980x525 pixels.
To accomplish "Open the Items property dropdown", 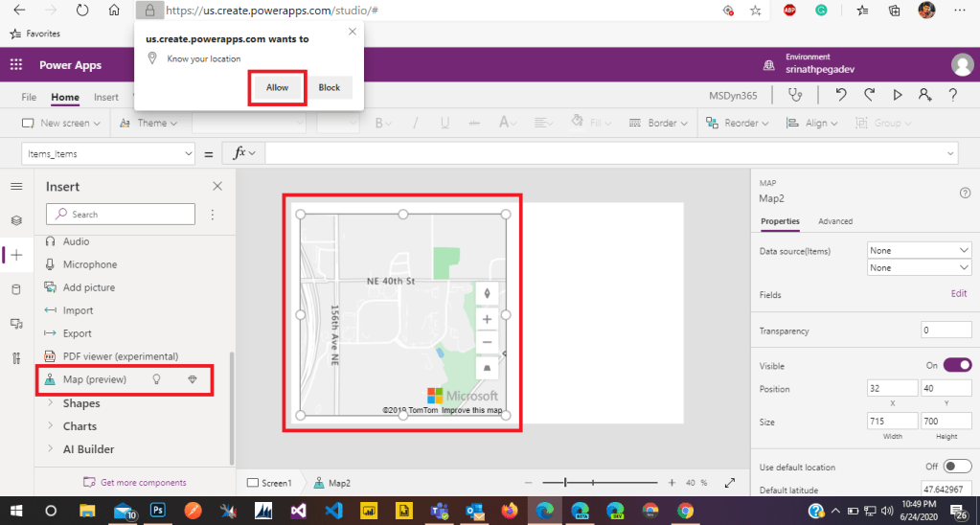I will tap(107, 153).
